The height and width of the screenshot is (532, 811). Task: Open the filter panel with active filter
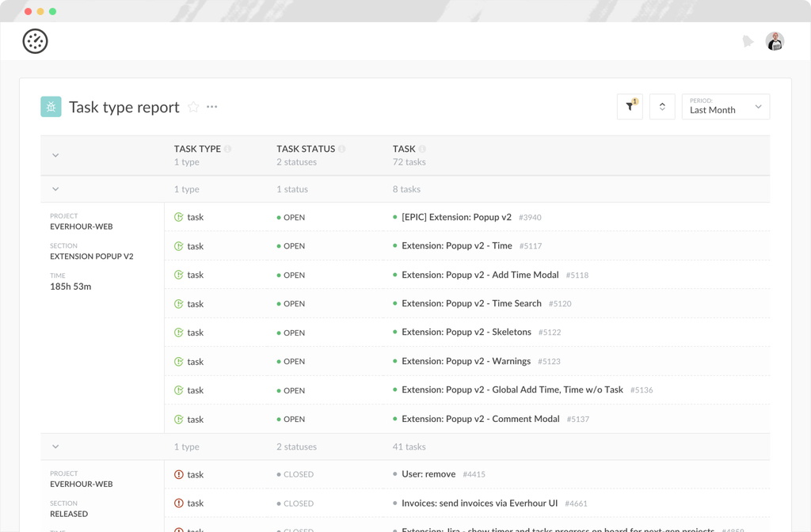point(630,106)
